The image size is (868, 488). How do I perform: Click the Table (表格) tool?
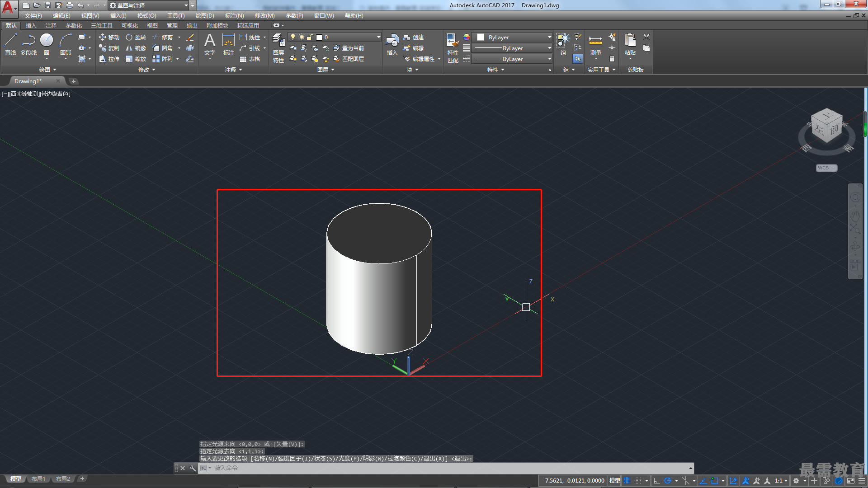(250, 59)
